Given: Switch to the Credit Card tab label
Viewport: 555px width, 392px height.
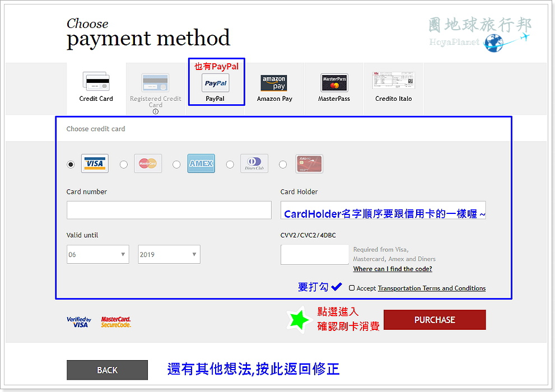Looking at the screenshot, I should point(96,99).
